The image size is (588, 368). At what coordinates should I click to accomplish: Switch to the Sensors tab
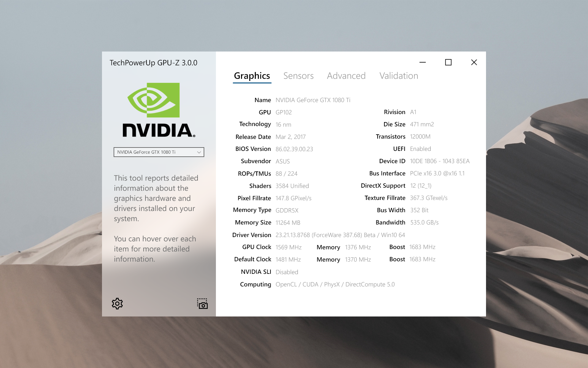click(x=298, y=76)
